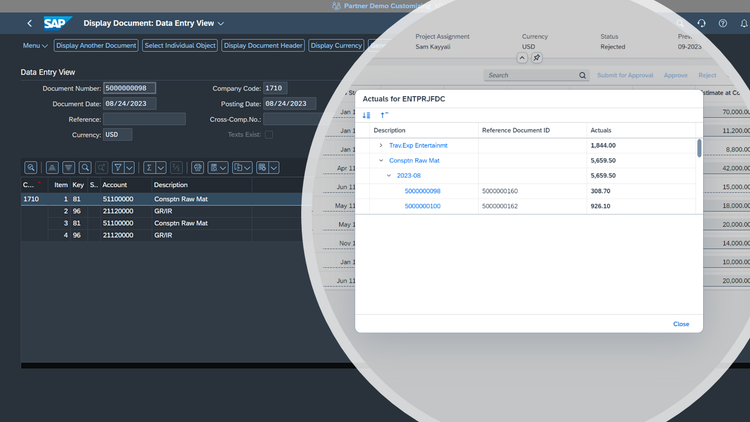Open the filter options dropdown arrow
The image size is (750, 422).
tap(129, 167)
